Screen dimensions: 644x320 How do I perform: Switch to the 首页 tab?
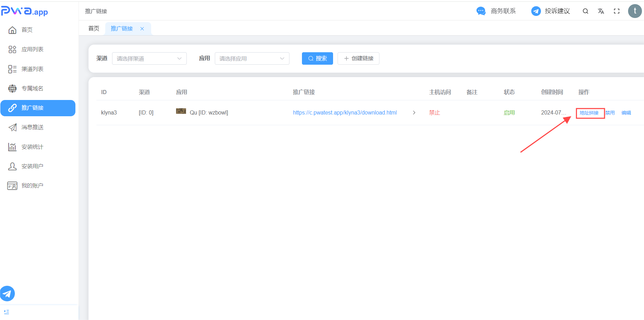pyautogui.click(x=94, y=28)
